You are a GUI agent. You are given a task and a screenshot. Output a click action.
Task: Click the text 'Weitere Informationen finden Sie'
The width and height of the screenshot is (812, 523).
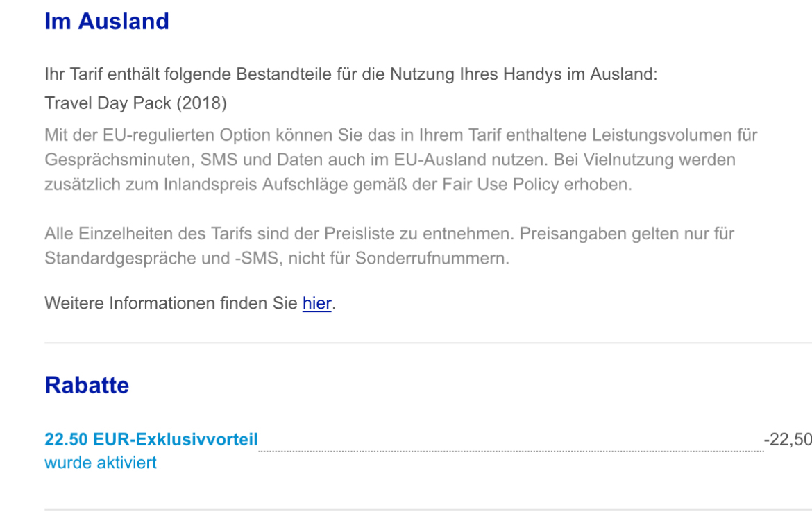tap(171, 303)
